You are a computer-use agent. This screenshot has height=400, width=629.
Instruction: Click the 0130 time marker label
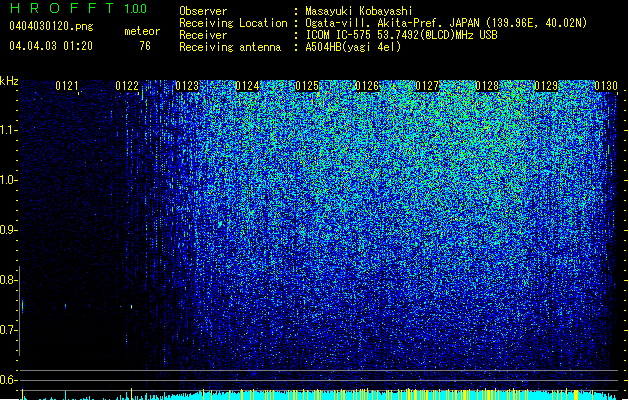[x=606, y=86]
